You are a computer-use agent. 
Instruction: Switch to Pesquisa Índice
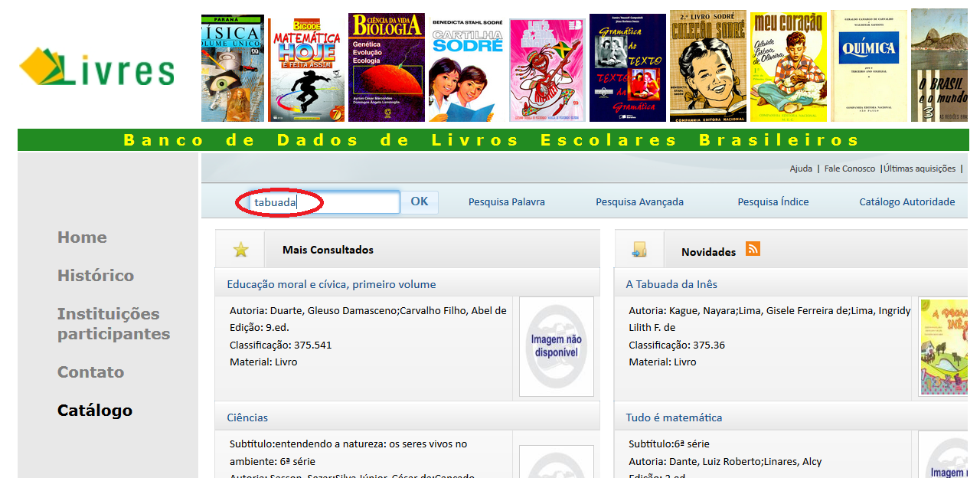(773, 202)
